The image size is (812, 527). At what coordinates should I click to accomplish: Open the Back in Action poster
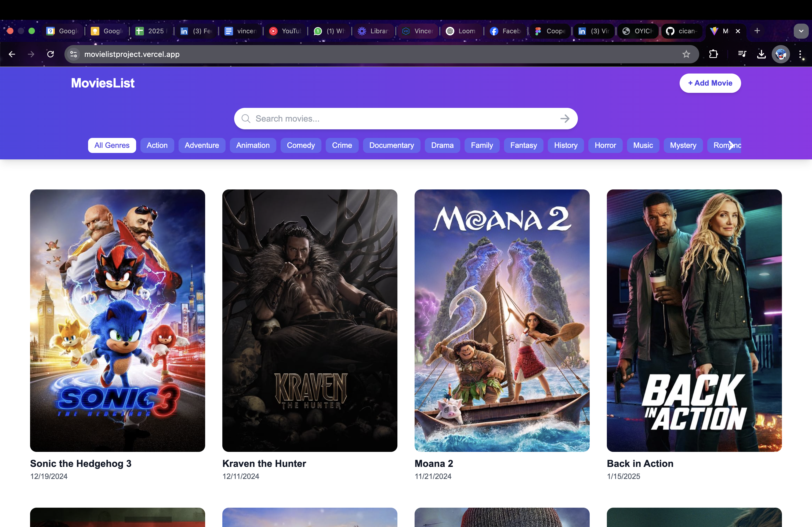tap(694, 320)
